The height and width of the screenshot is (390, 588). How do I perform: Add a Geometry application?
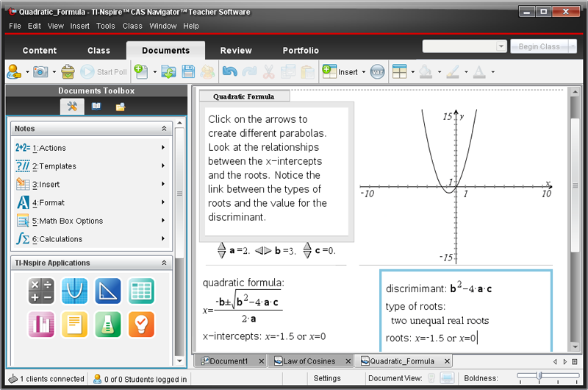(x=108, y=291)
